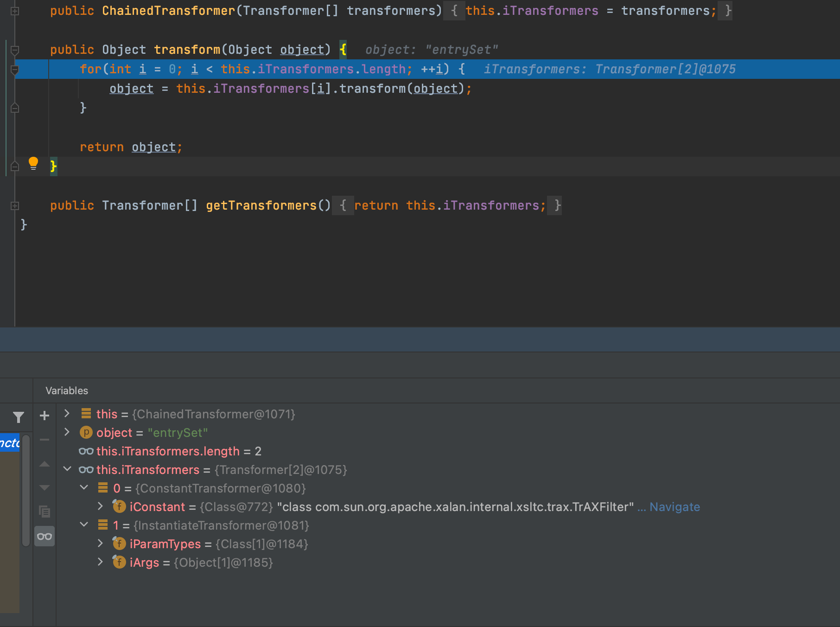Click the object icon next to 'this'
The height and width of the screenshot is (627, 840).
coord(86,413)
